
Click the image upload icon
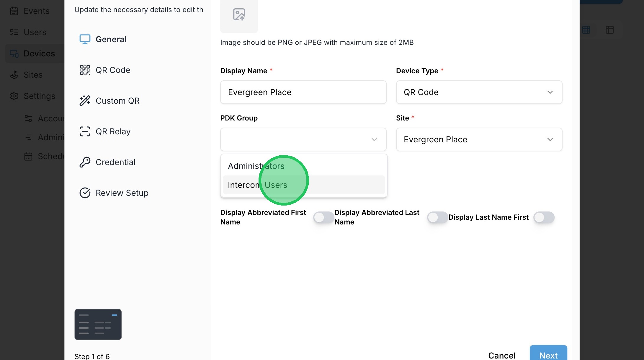click(x=239, y=14)
